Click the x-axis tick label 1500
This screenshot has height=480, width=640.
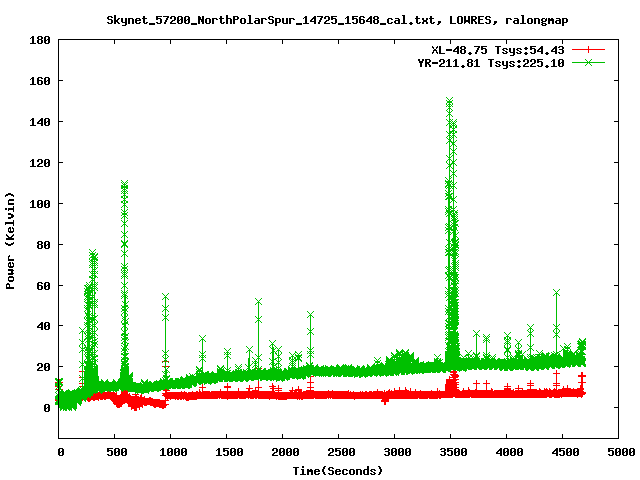229,452
